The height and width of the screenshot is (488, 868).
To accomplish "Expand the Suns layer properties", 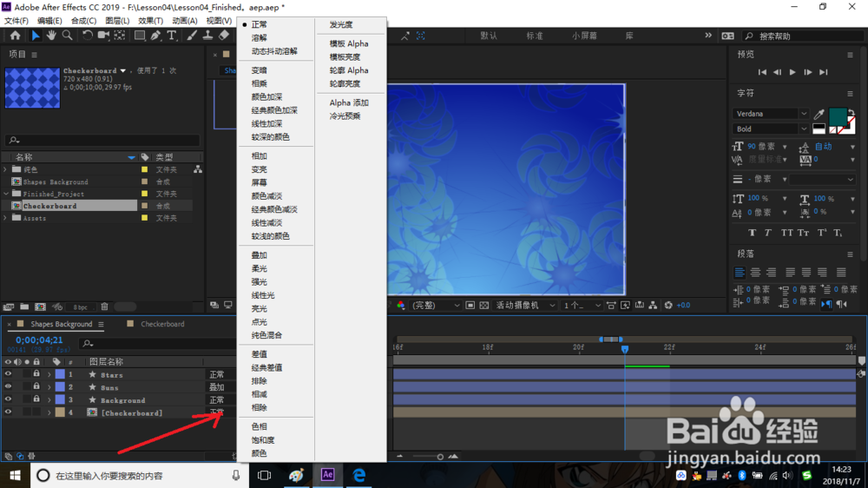I will (49, 387).
